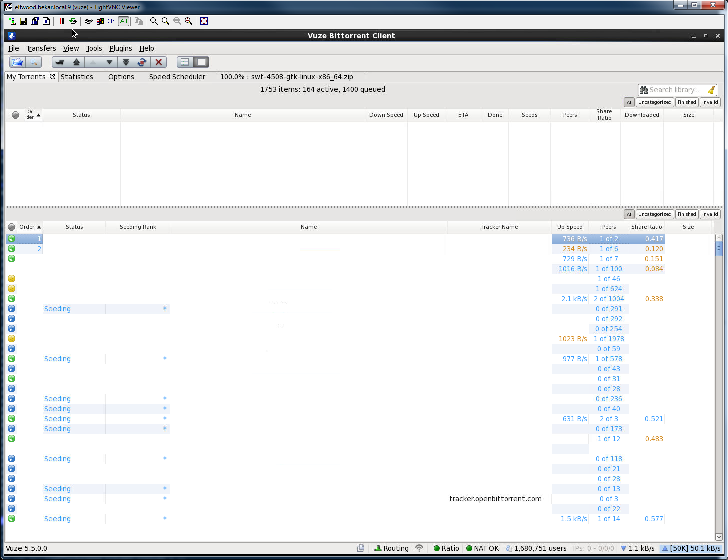The width and height of the screenshot is (728, 560).
Task: Click the Auto zoom magnifier icon
Action: tap(189, 21)
